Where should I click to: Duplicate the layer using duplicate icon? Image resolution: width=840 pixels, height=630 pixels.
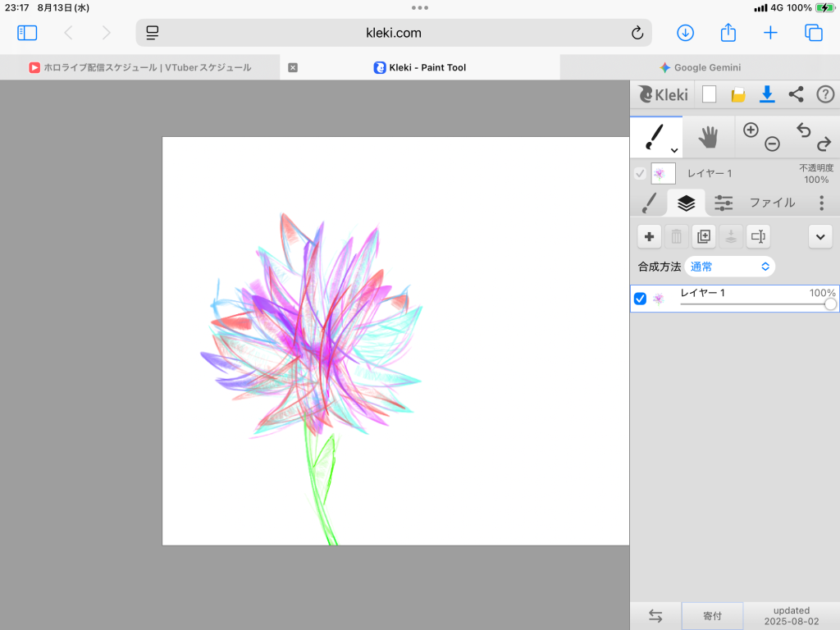pos(704,236)
